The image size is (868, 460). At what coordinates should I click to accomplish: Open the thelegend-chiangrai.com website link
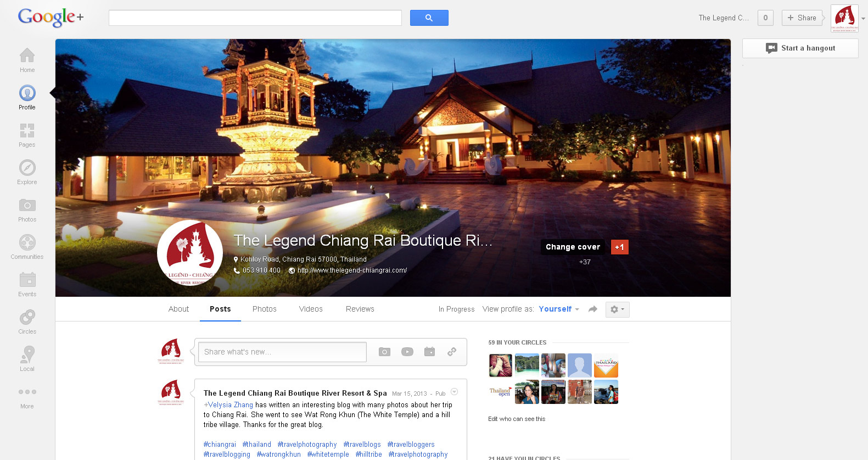point(352,270)
